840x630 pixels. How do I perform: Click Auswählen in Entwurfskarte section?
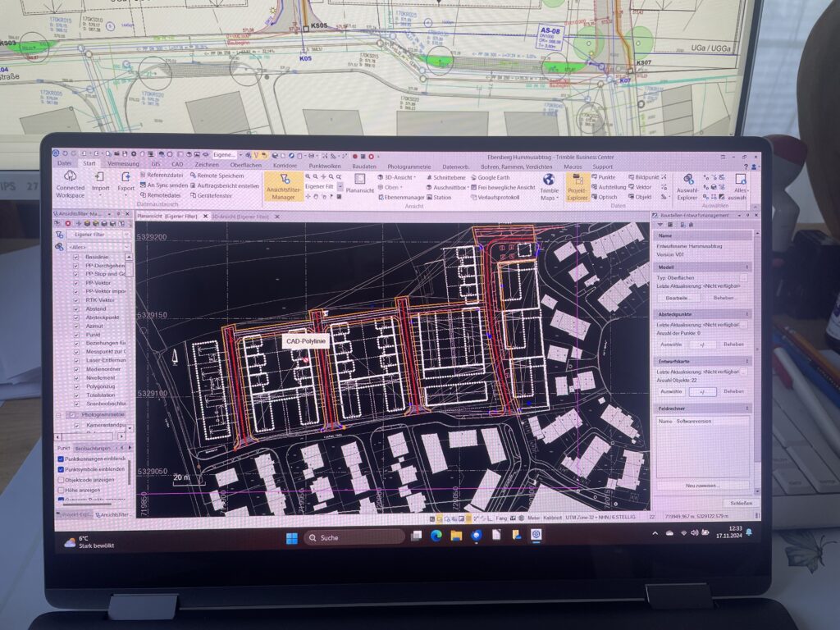coord(671,391)
